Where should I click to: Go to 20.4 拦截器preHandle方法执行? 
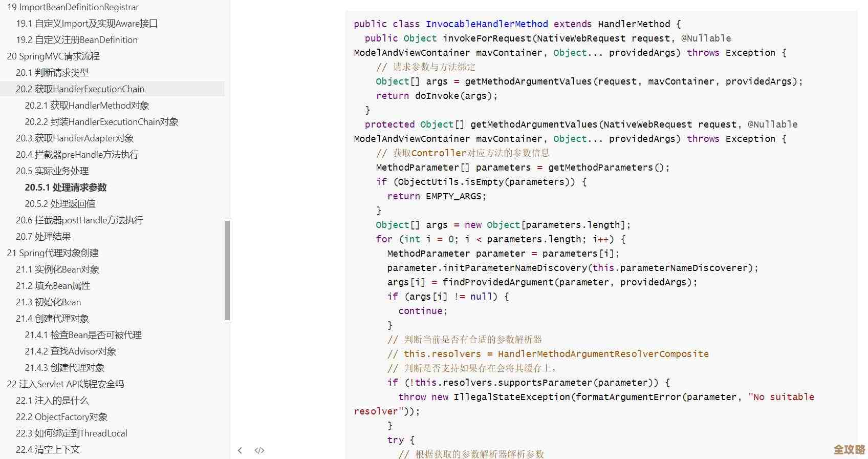[77, 155]
